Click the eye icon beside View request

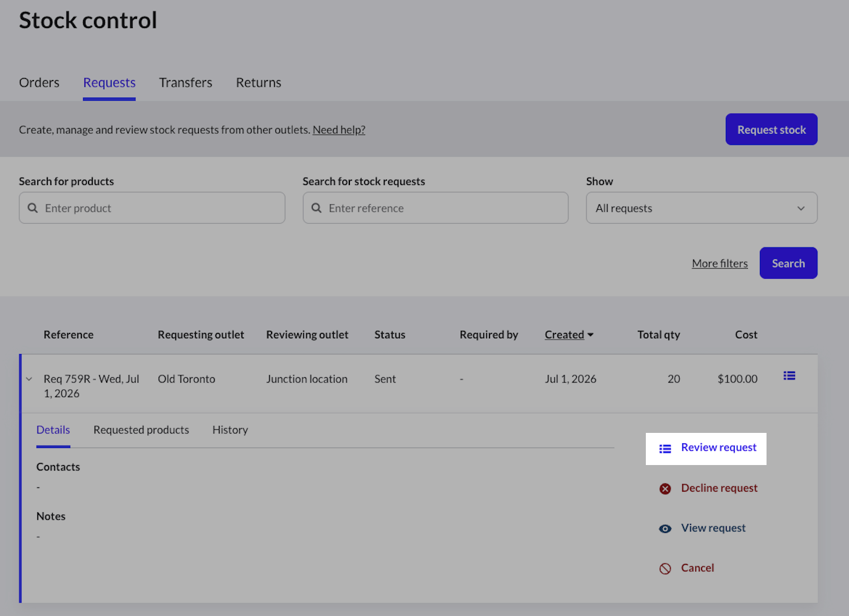[665, 529]
